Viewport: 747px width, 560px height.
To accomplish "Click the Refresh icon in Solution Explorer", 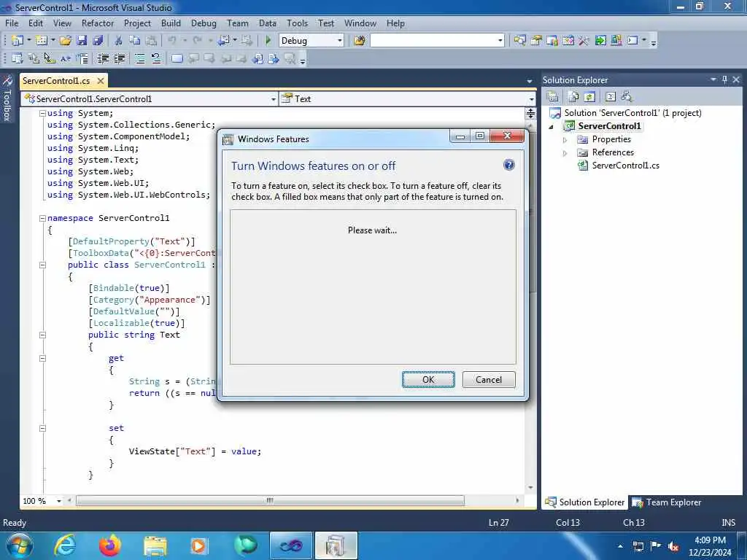I will 589,97.
